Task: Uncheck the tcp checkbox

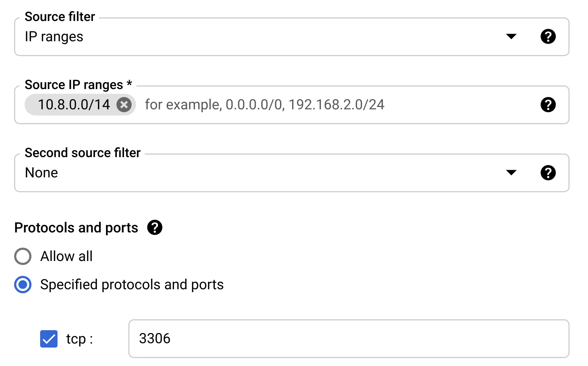Action: [x=49, y=339]
